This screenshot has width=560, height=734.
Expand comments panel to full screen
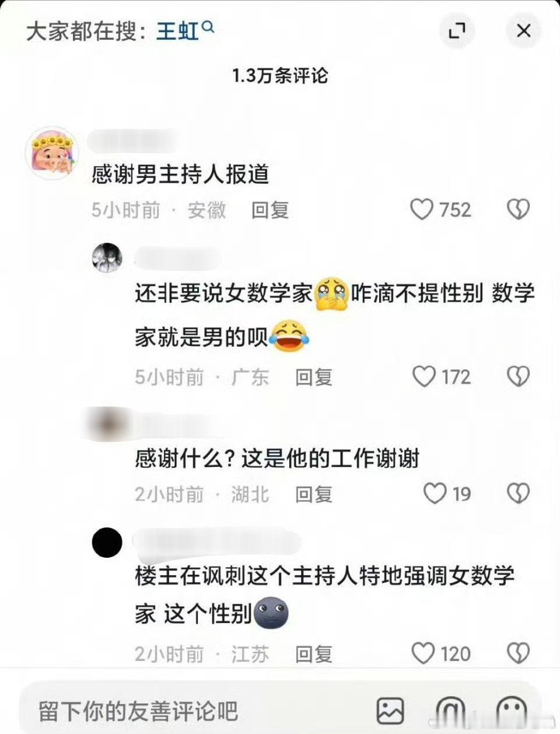(x=457, y=30)
